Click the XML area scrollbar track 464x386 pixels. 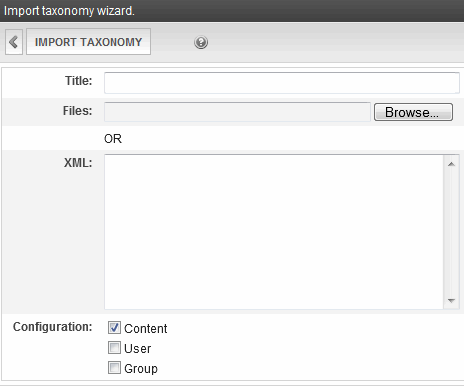[x=451, y=232]
